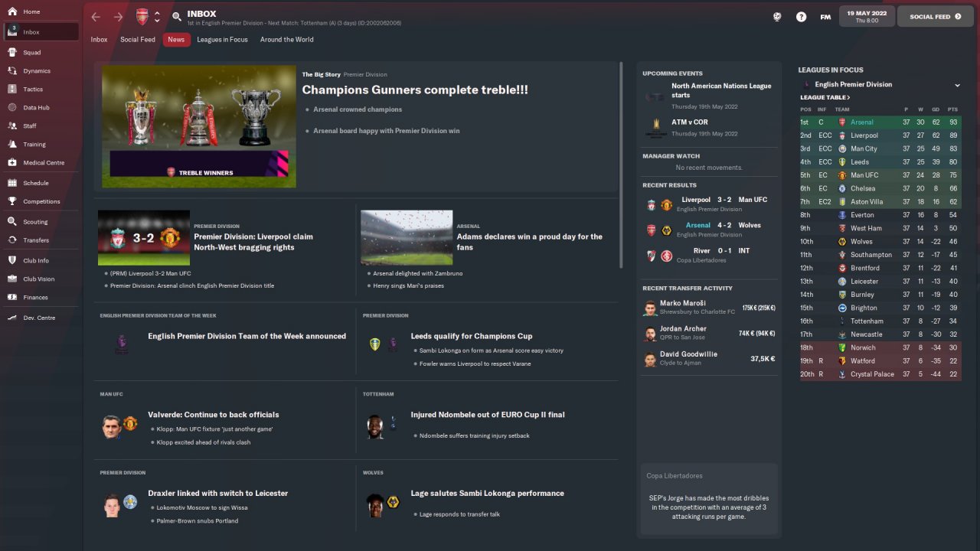Open the Scouting sidebar icon
The height and width of the screenshot is (551, 980).
tap(12, 222)
